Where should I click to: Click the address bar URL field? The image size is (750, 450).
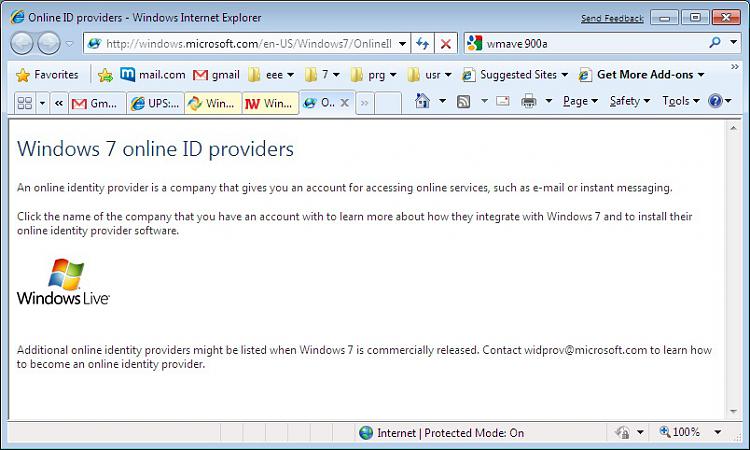[x=249, y=44]
